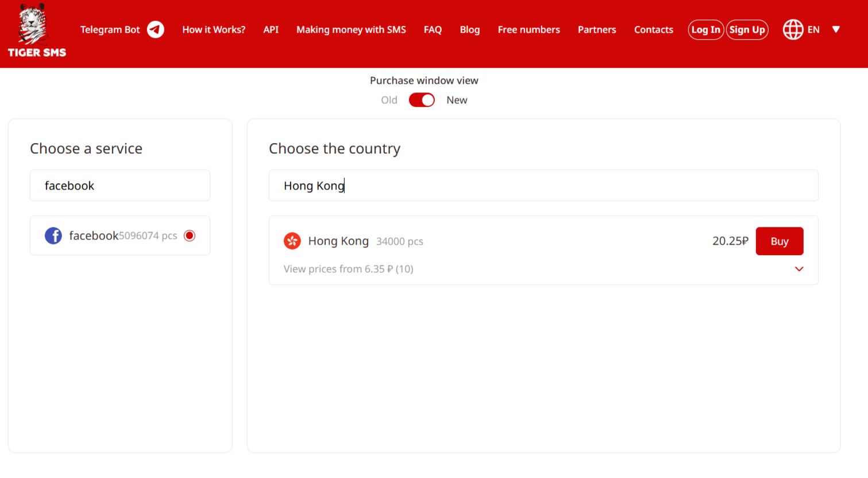Toggle the Old/New purchase window switch
The image size is (868, 478).
click(422, 100)
